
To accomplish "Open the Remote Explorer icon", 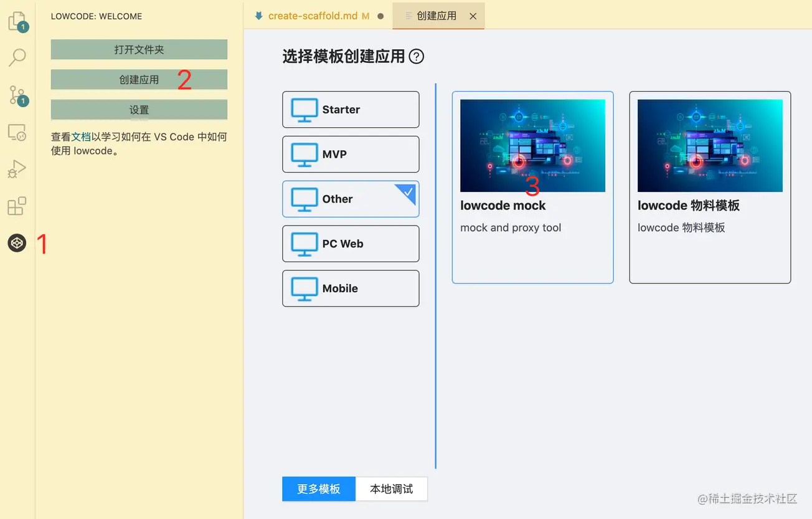I will coord(17,132).
